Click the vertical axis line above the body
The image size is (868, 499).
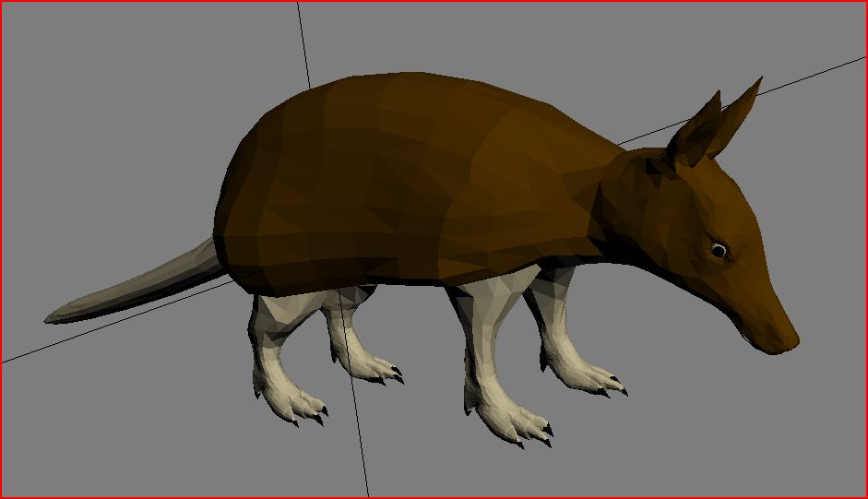point(303,37)
